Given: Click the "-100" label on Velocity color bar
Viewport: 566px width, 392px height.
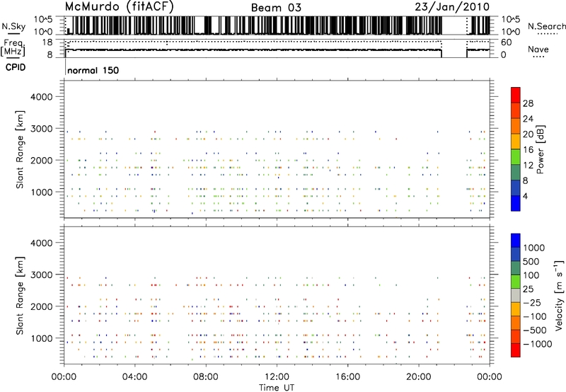Looking at the screenshot, I should tap(535, 316).
